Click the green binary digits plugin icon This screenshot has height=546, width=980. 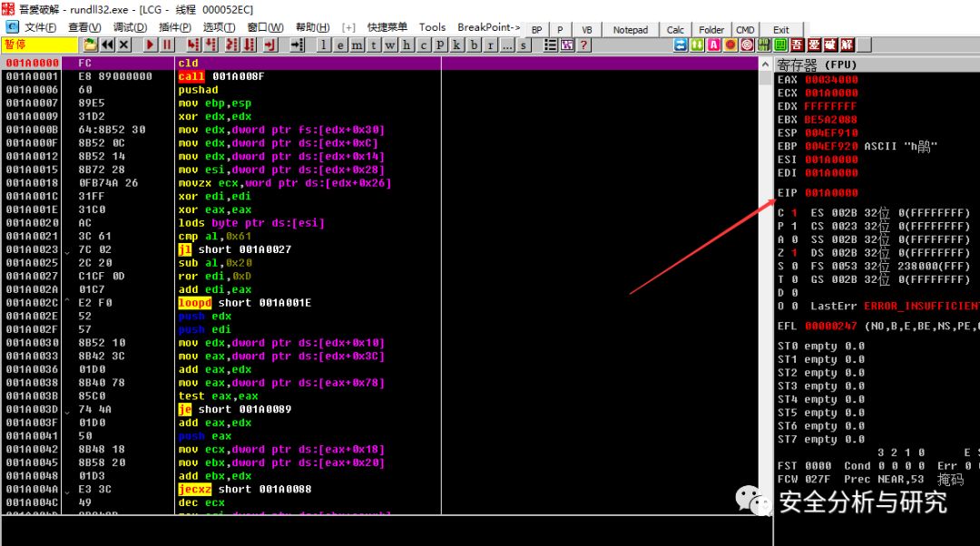pyautogui.click(x=764, y=45)
